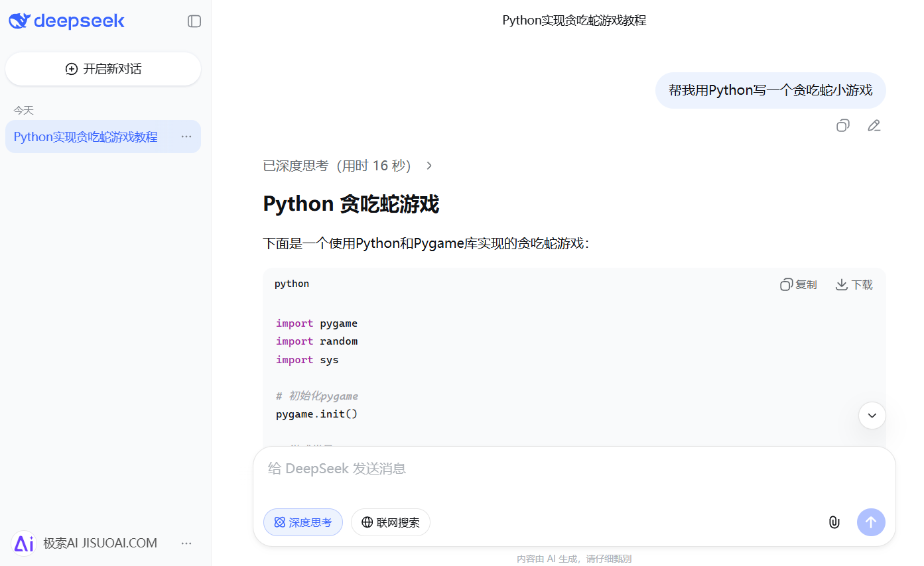Select the Python实现贪吃蛇游戏教程 conversation
The width and height of the screenshot is (924, 566).
point(86,137)
